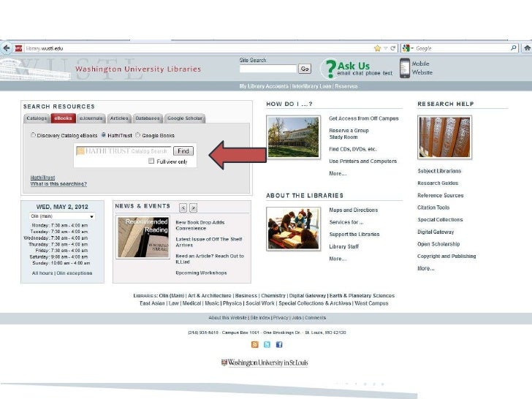Enable Full view only checkbox
Viewport: 532px width, 399px height.
coord(151,161)
